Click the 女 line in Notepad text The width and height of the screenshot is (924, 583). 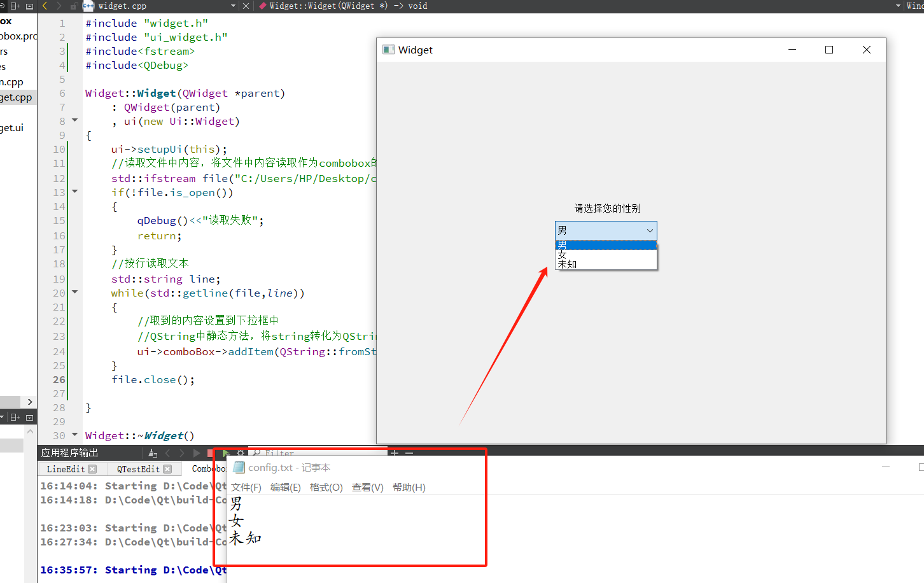[x=237, y=521]
